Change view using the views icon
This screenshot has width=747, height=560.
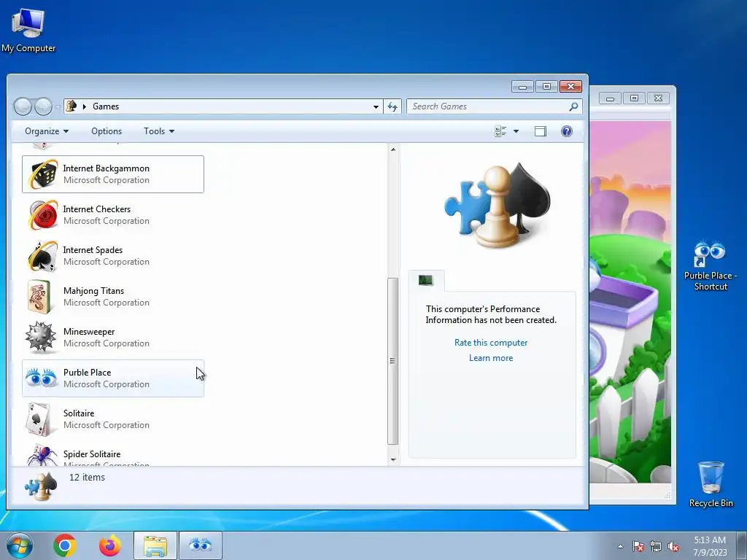pos(500,131)
